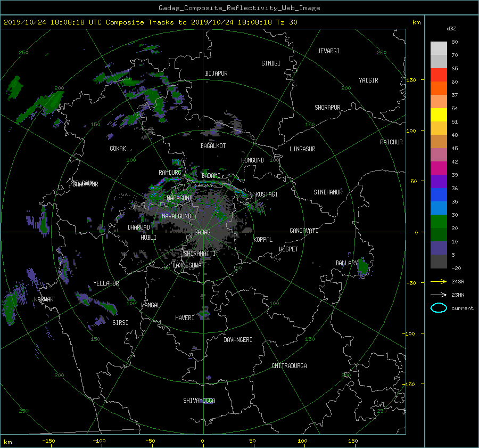Click the BALLARY city label
The height and width of the screenshot is (448, 479).
346,263
